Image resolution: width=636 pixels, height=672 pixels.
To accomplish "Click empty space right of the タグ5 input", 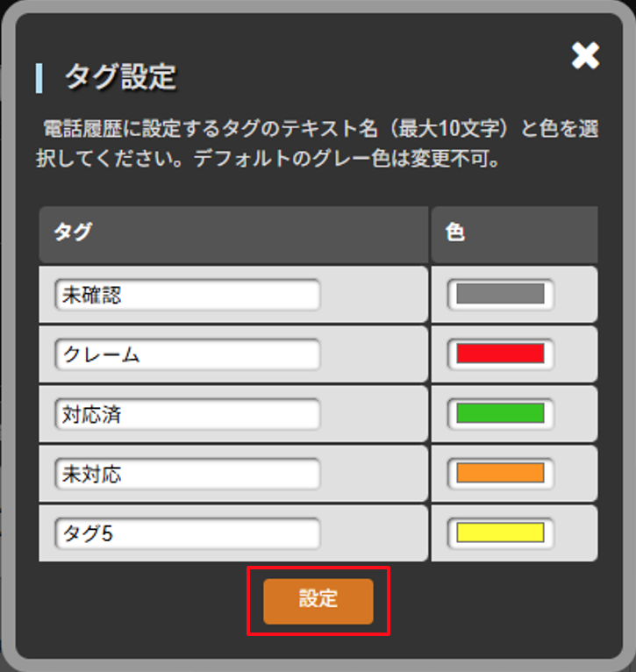I will pyautogui.click(x=374, y=533).
